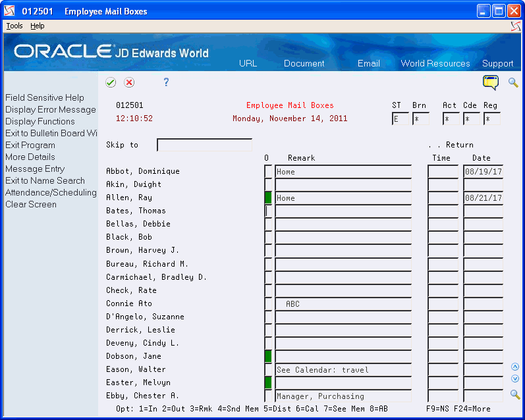Viewport: 525px width, 420px height.
Task: Click the ST field containing E
Action: (x=400, y=118)
